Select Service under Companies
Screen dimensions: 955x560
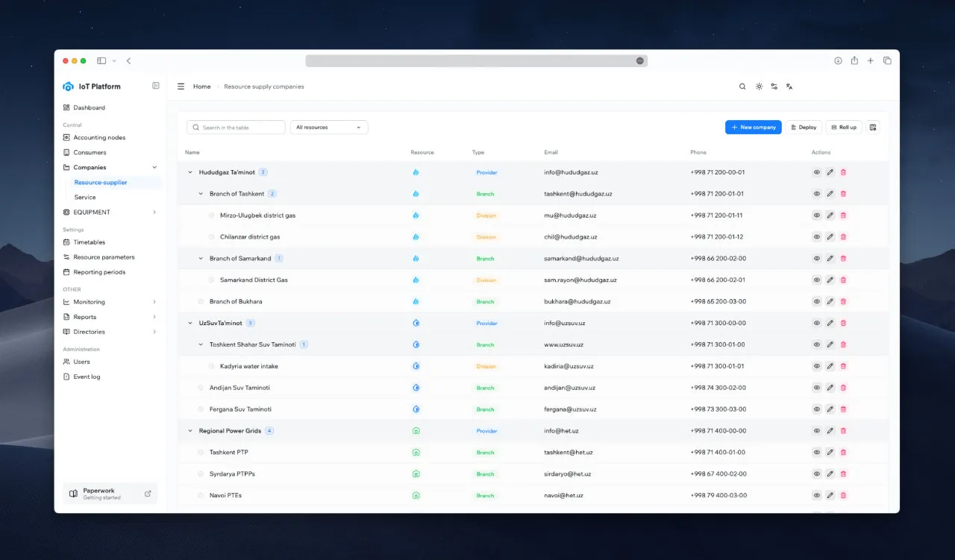pyautogui.click(x=86, y=197)
